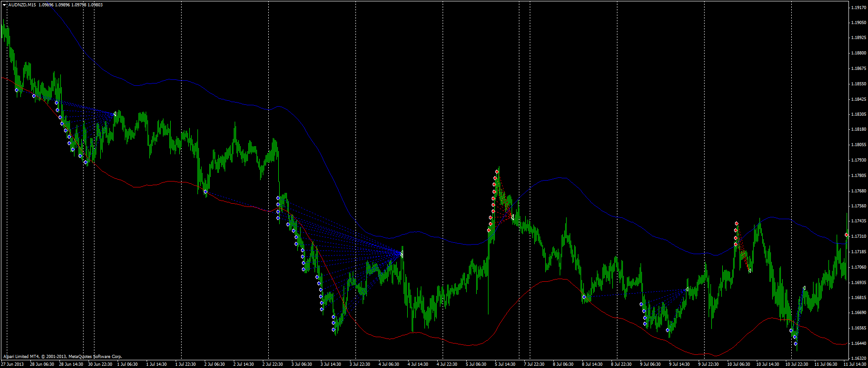
Task: Click the price label 1.17310
Action: [858, 236]
